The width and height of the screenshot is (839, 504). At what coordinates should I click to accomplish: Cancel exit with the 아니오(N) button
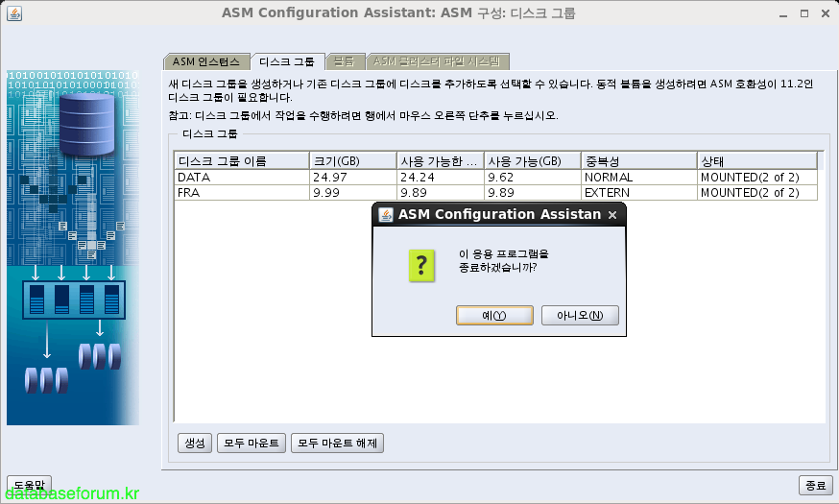tap(580, 316)
